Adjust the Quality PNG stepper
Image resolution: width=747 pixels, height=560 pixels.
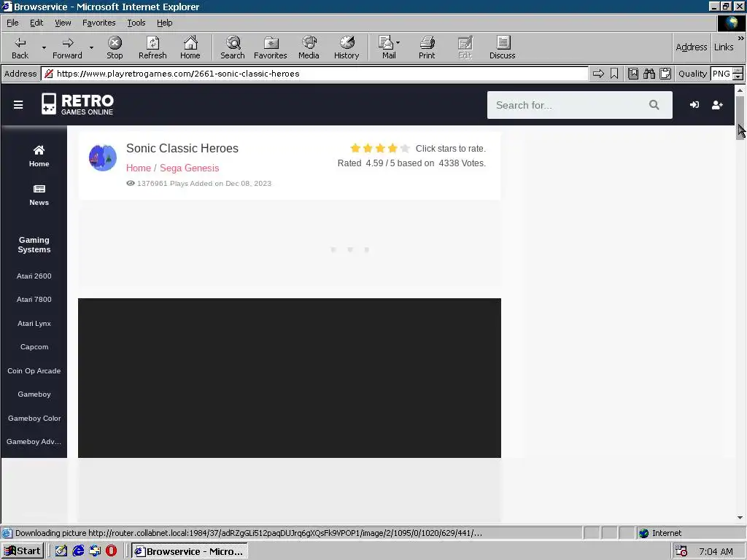738,74
